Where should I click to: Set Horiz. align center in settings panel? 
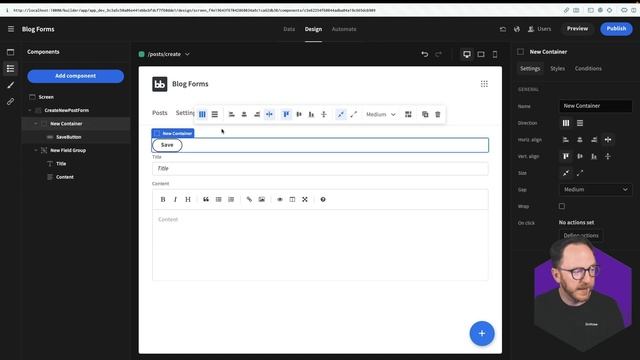(x=580, y=140)
